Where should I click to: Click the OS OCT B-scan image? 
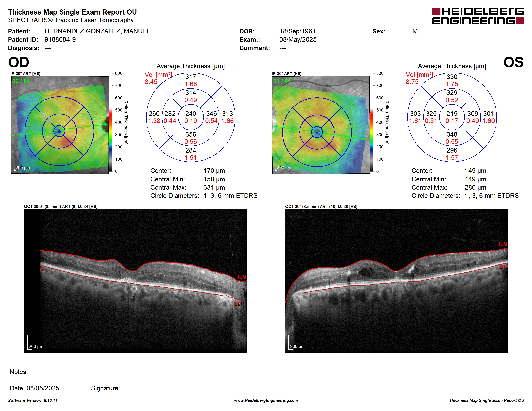396,281
